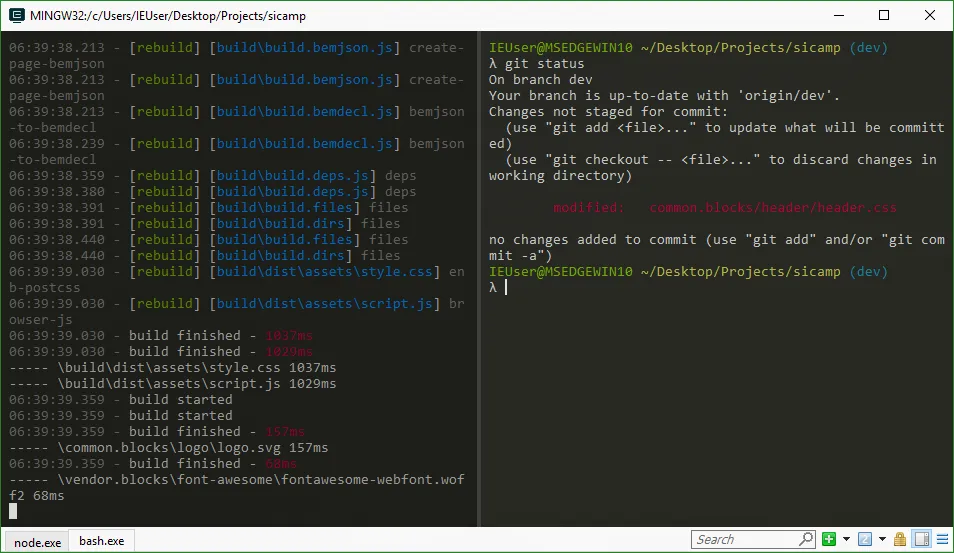The width and height of the screenshot is (954, 553).
Task: Open the new console dropdown arrow
Action: [x=846, y=540]
